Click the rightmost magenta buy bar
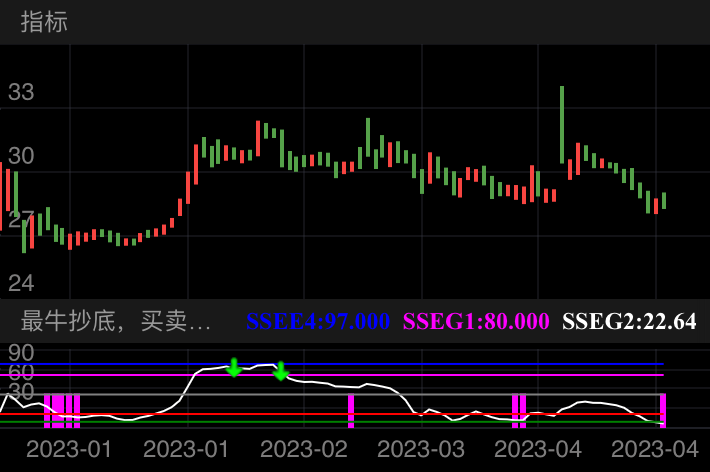 point(663,411)
